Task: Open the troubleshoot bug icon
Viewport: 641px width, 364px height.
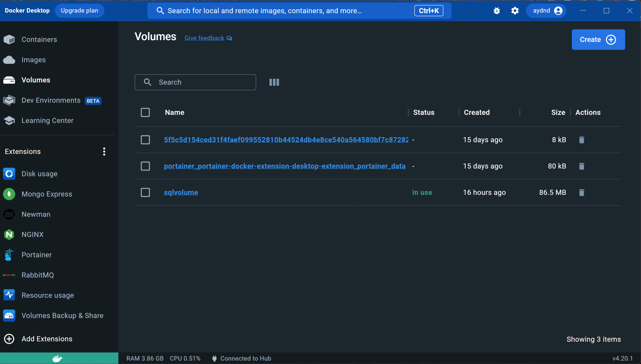Action: click(x=496, y=11)
